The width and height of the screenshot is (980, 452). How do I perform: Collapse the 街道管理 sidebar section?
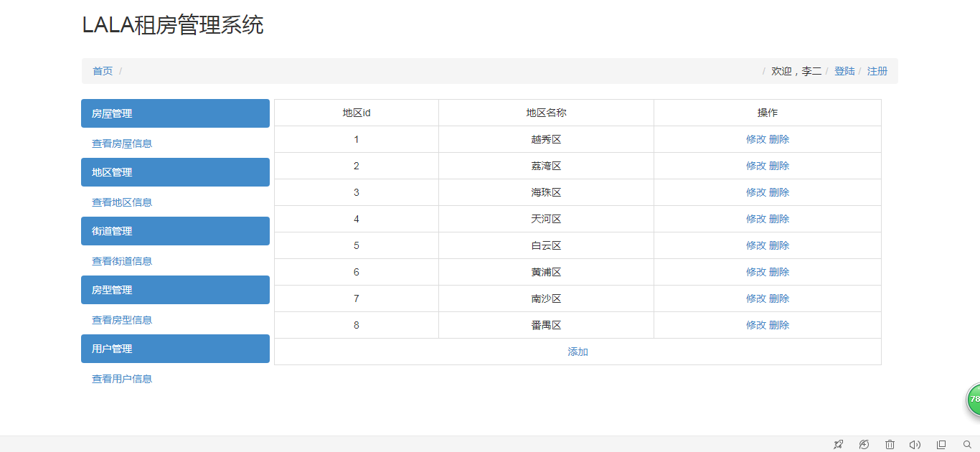(175, 231)
